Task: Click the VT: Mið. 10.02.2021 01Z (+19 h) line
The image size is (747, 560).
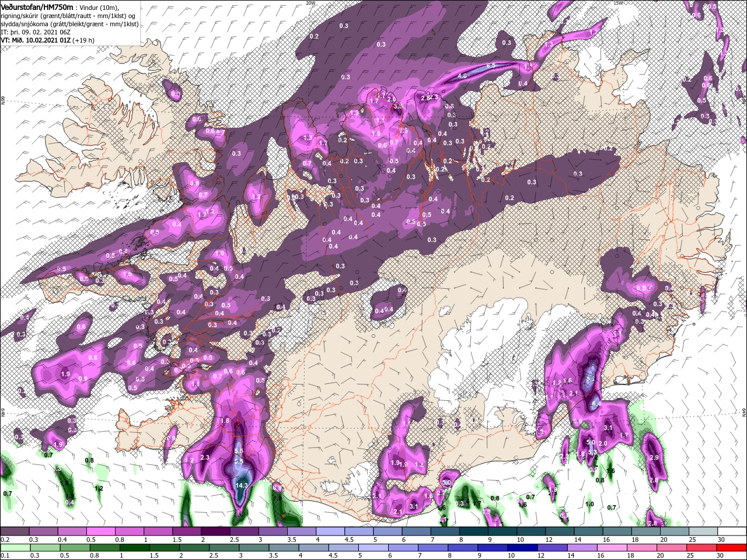Action: pyautogui.click(x=48, y=40)
